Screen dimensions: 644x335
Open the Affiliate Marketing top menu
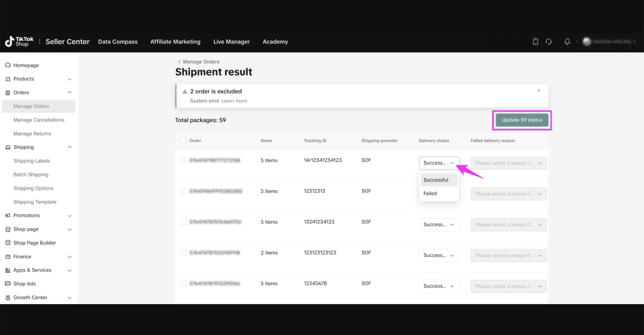175,42
